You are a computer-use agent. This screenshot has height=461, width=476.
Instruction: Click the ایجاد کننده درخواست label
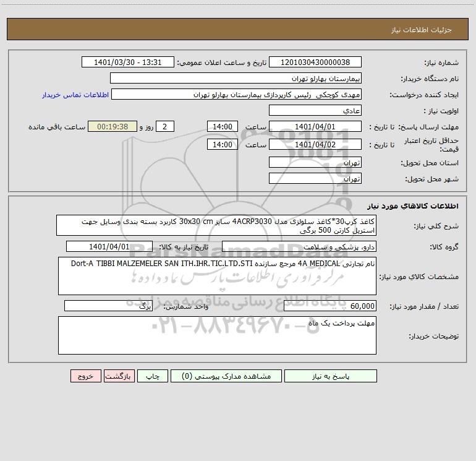click(x=424, y=95)
